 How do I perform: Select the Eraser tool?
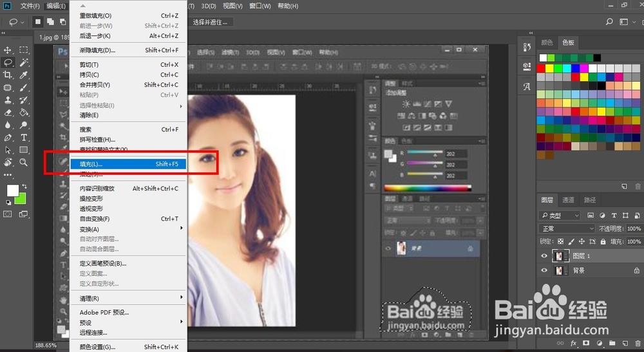point(7,113)
